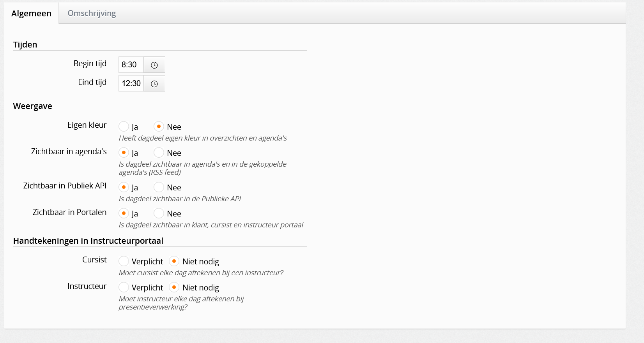Image resolution: width=644 pixels, height=343 pixels.
Task: Select Nee for Eigen kleur
Action: click(x=159, y=127)
